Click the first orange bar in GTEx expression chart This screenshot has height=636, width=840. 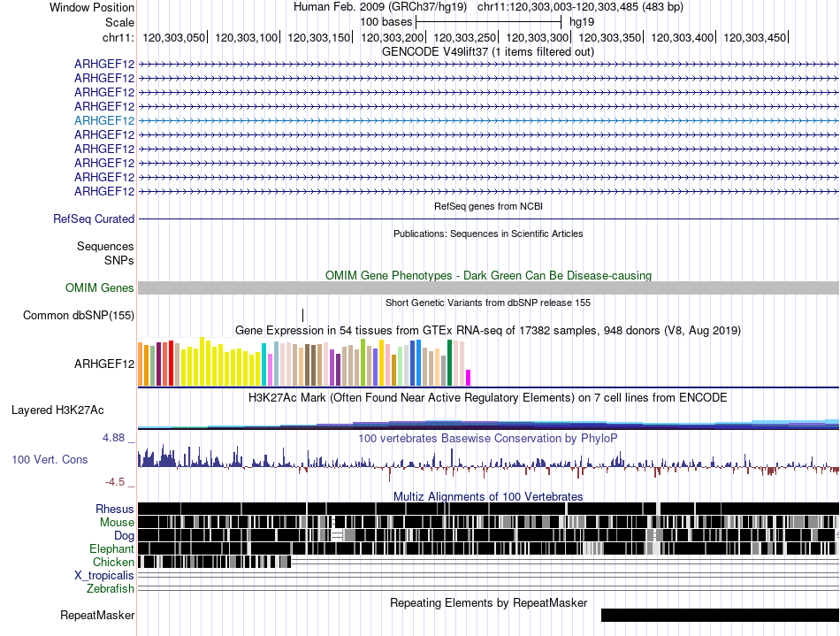141,364
